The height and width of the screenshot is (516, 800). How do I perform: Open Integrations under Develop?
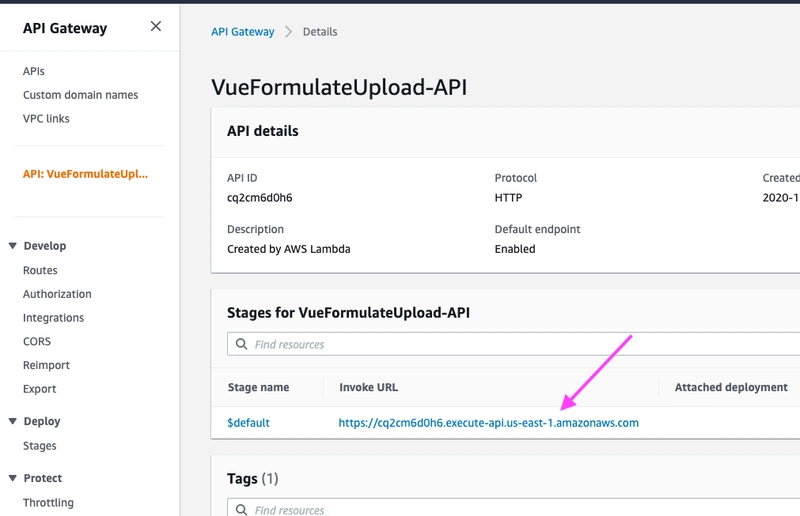click(x=54, y=317)
